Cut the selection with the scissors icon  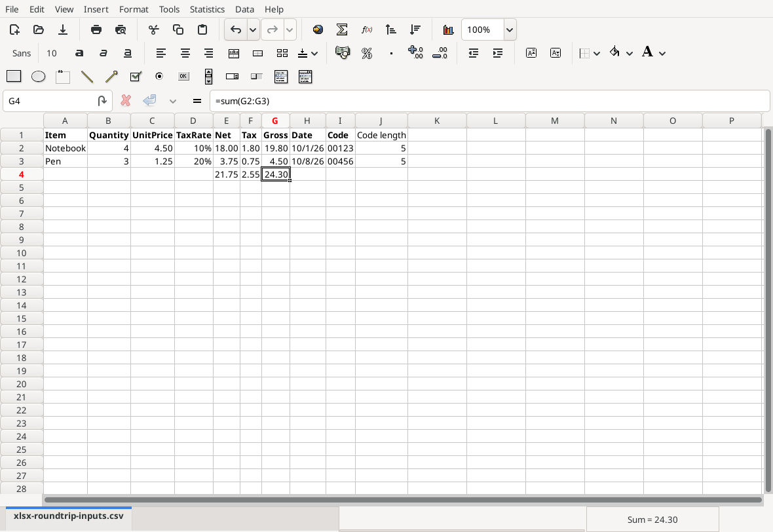pyautogui.click(x=154, y=29)
